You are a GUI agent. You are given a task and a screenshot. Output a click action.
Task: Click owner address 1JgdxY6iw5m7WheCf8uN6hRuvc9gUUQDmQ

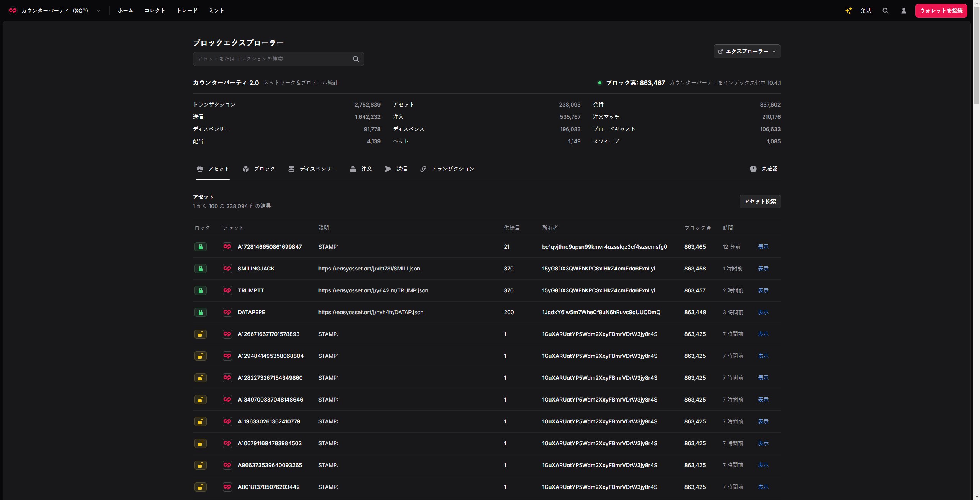(x=601, y=312)
